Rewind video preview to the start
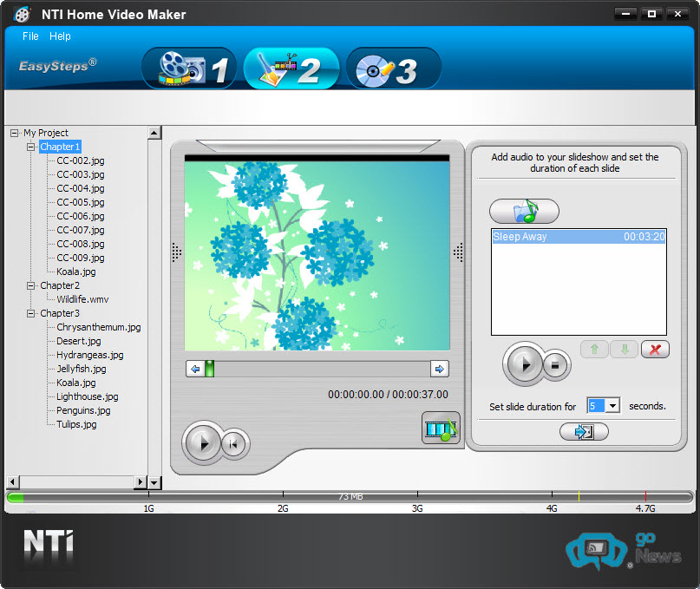Image resolution: width=700 pixels, height=589 pixels. click(x=234, y=444)
